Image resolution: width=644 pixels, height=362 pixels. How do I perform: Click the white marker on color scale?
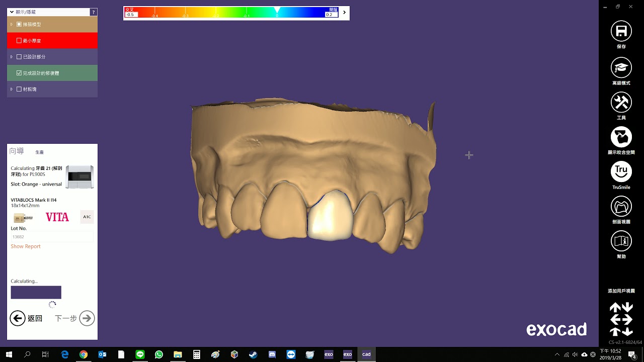pos(277,10)
